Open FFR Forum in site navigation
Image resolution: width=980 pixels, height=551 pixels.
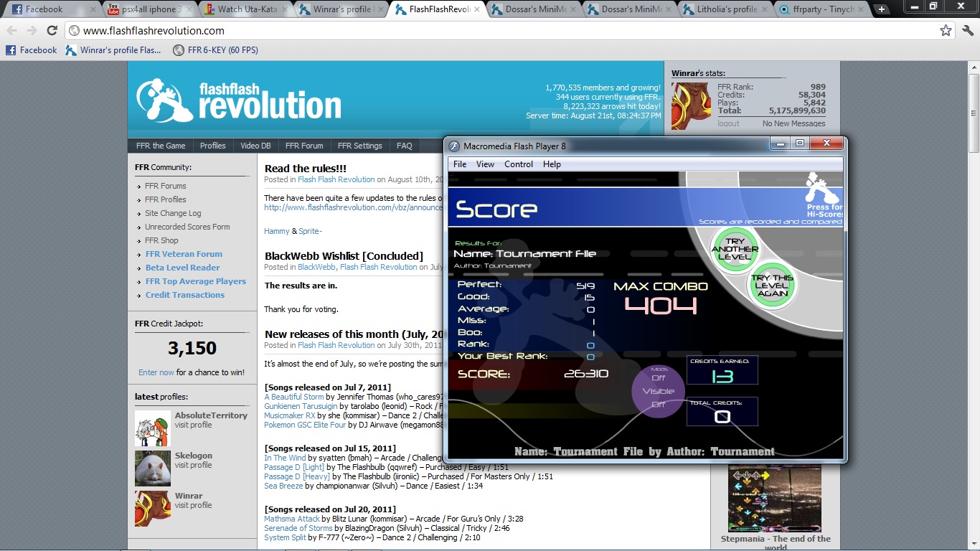[304, 146]
